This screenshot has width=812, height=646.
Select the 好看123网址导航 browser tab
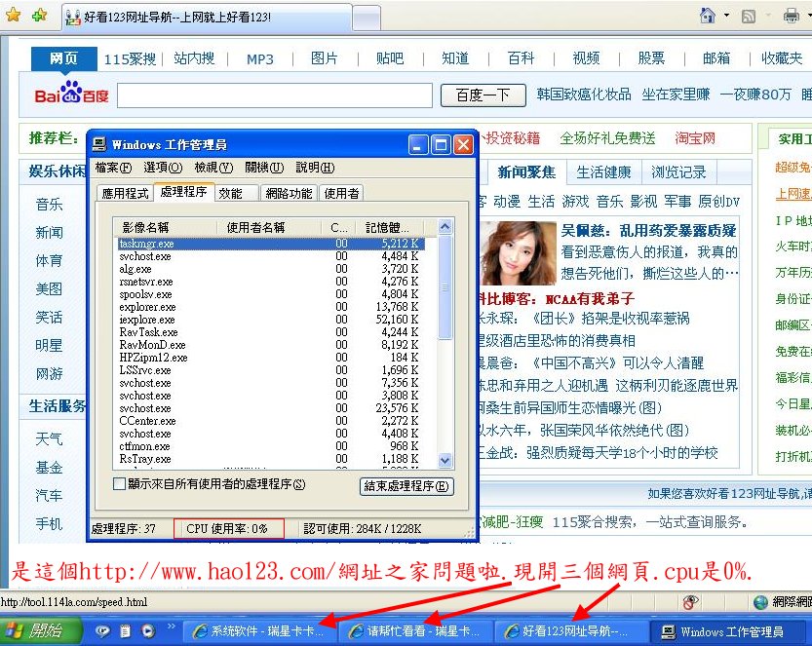207,18
